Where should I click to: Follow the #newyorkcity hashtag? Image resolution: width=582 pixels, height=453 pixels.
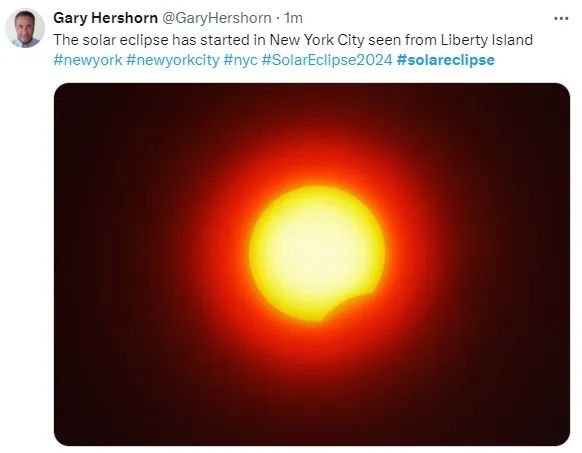(x=173, y=60)
